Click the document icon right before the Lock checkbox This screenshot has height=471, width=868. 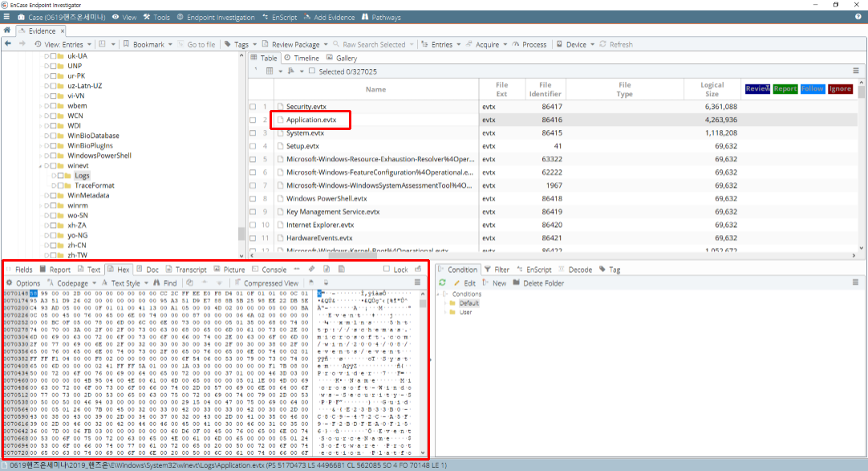(x=342, y=269)
